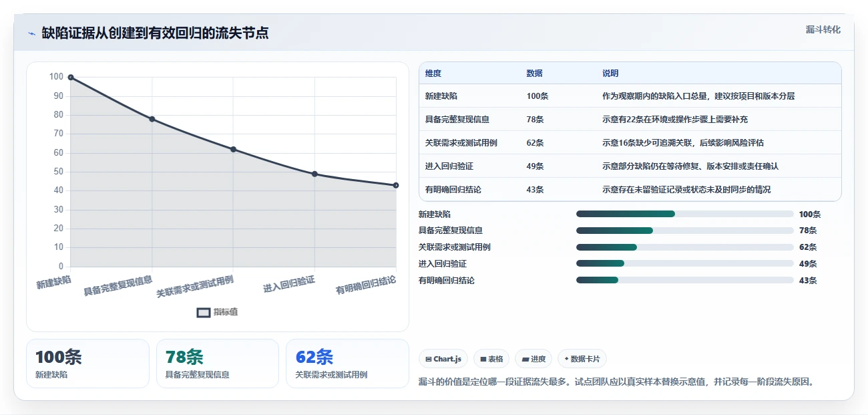Screen dimensions: 868x415
Task: Click the 表格 tag chip
Action: coord(491,359)
